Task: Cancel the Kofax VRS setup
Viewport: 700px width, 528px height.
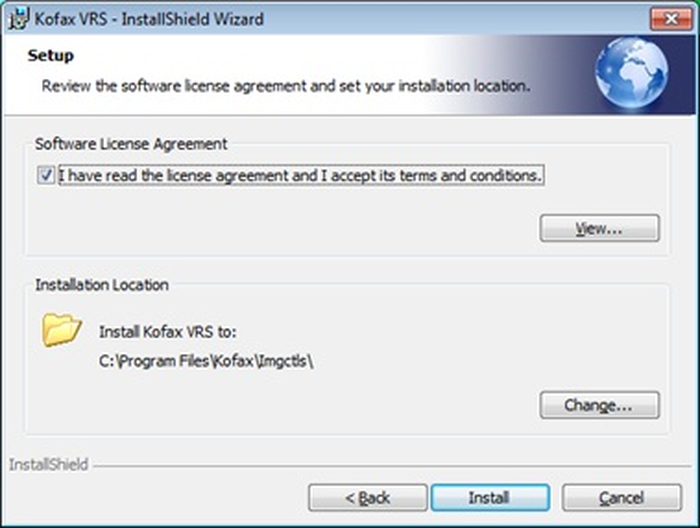Action: [x=621, y=498]
